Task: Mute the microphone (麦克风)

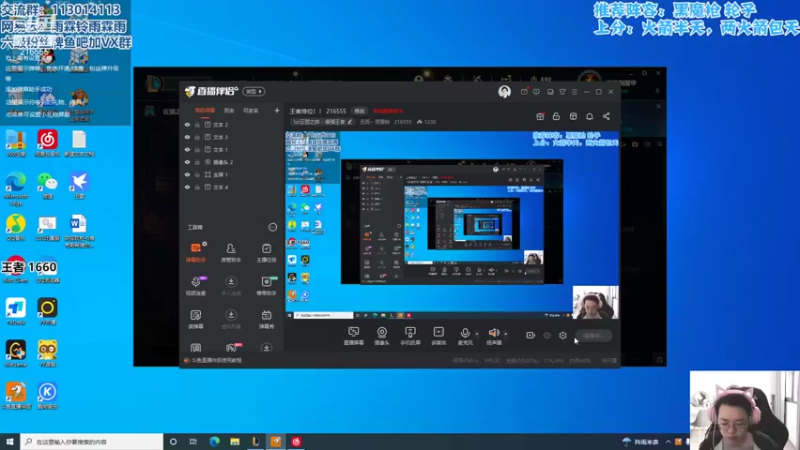Action: click(465, 335)
